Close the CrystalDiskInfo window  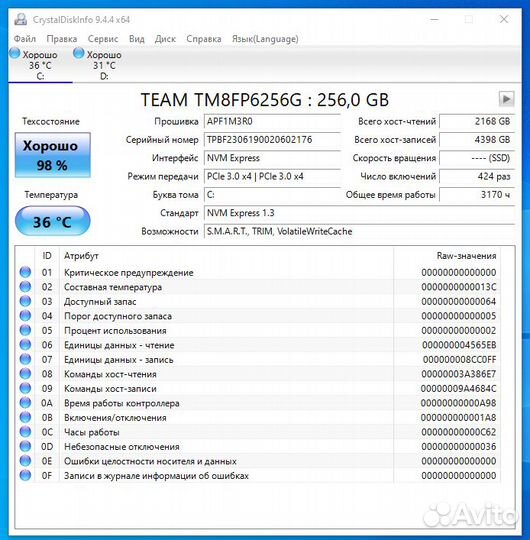point(504,19)
